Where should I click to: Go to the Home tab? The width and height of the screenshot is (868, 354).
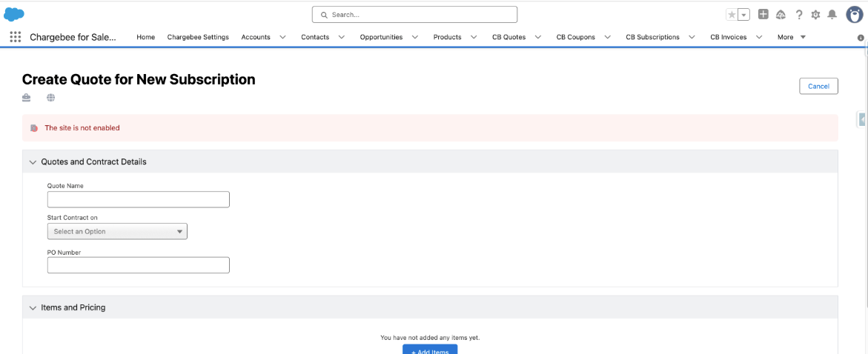coord(145,37)
